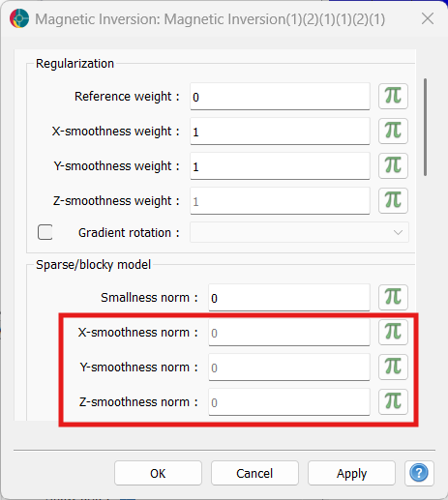This screenshot has height=500, width=448.
Task: Open the blue help question mark
Action: [419, 473]
